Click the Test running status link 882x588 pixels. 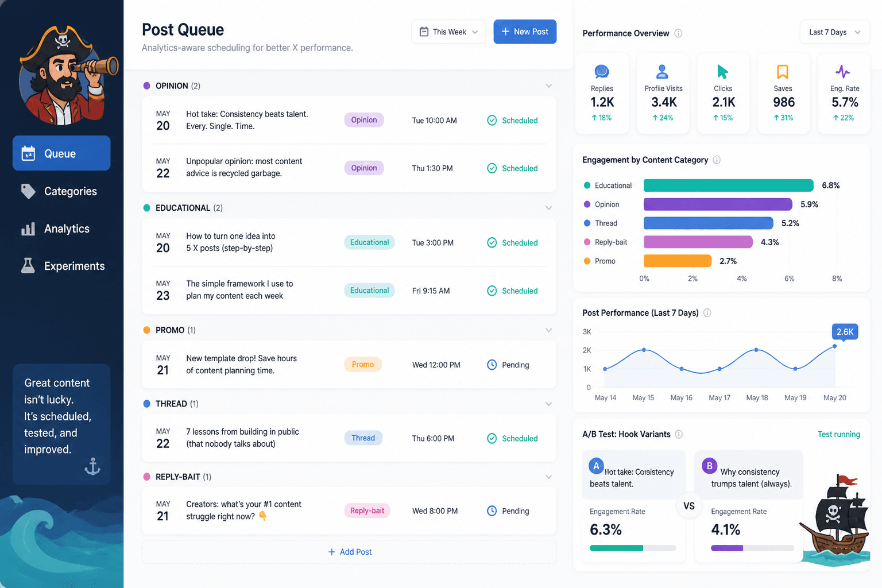click(x=839, y=434)
